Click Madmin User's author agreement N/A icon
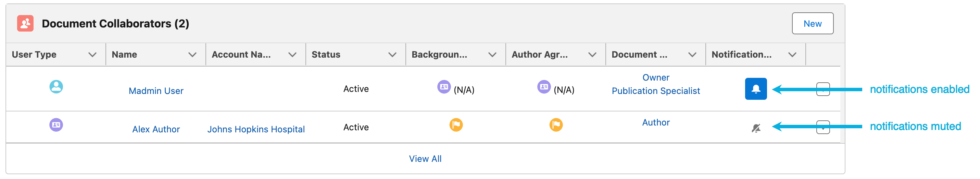The width and height of the screenshot is (980, 179). 544,87
